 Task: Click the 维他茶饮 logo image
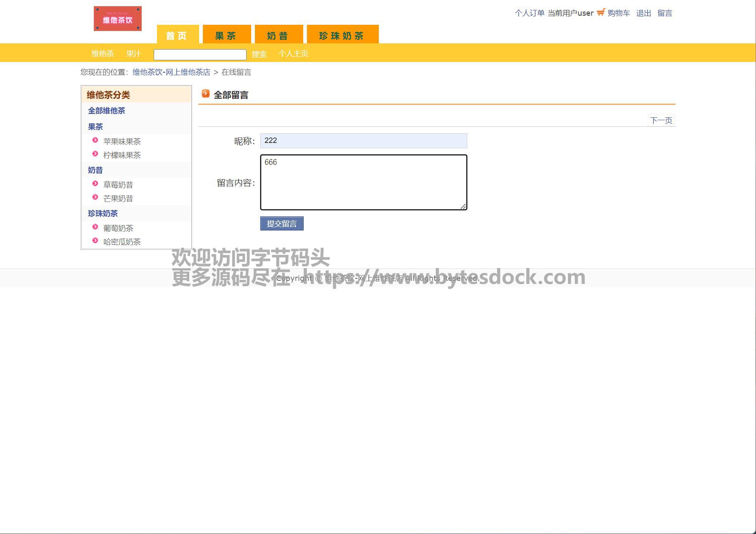coord(118,19)
